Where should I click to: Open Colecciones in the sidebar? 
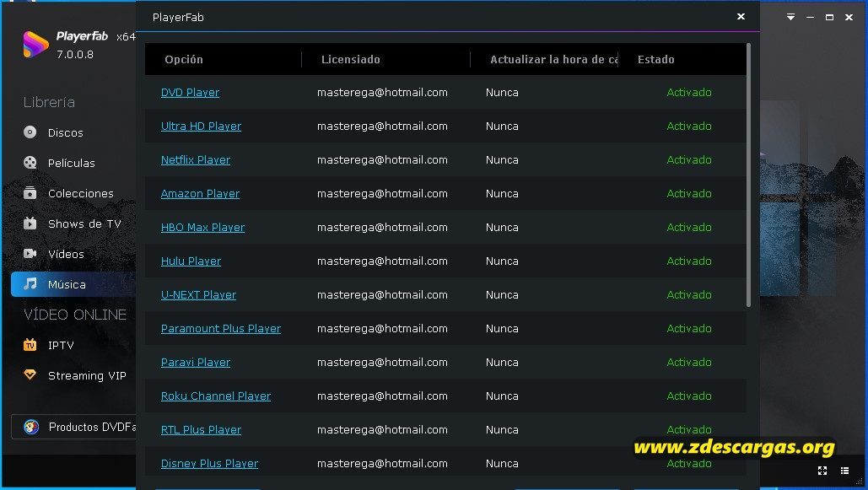(x=68, y=193)
